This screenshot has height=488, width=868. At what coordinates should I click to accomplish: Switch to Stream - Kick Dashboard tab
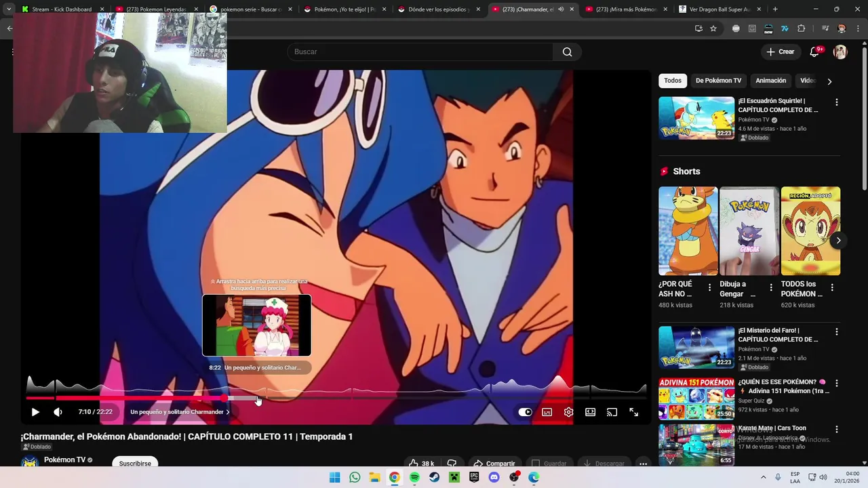[61, 9]
